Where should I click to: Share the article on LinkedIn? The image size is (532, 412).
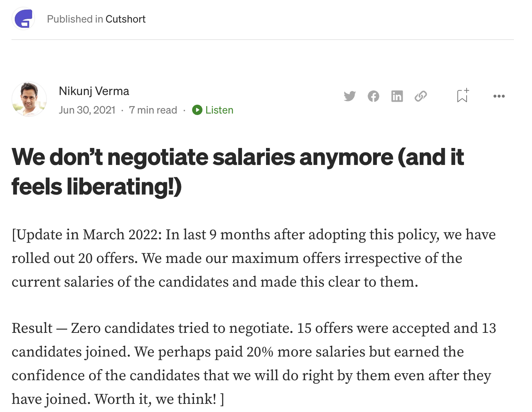point(397,96)
